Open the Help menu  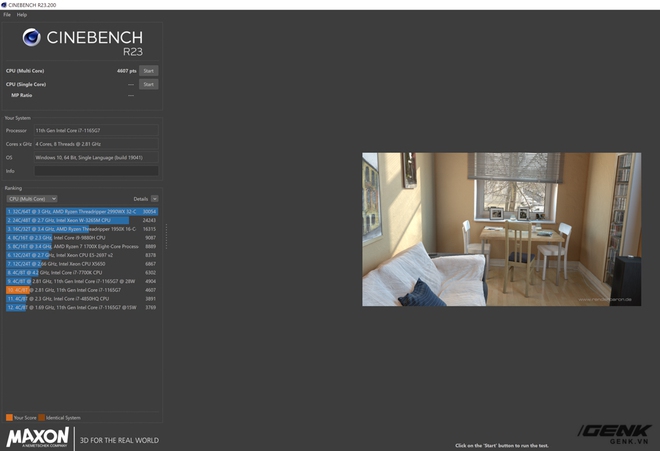coord(22,15)
